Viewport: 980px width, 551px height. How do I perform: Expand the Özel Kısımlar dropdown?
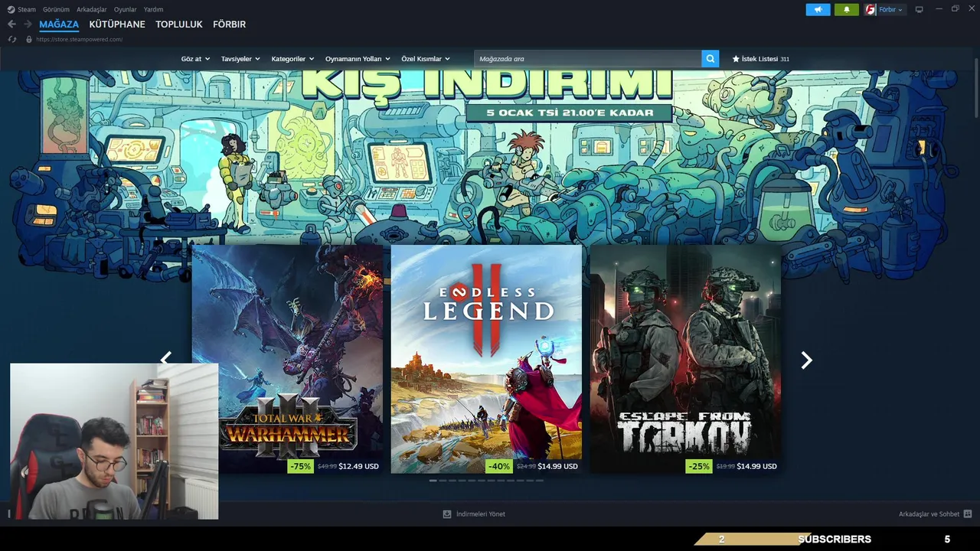tap(426, 59)
